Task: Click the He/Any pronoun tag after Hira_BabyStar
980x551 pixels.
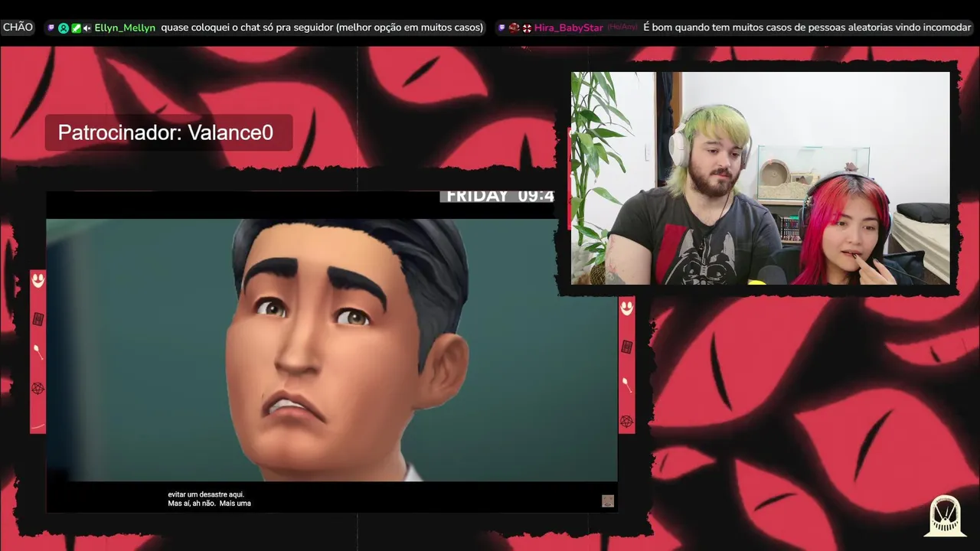Action: tap(622, 27)
